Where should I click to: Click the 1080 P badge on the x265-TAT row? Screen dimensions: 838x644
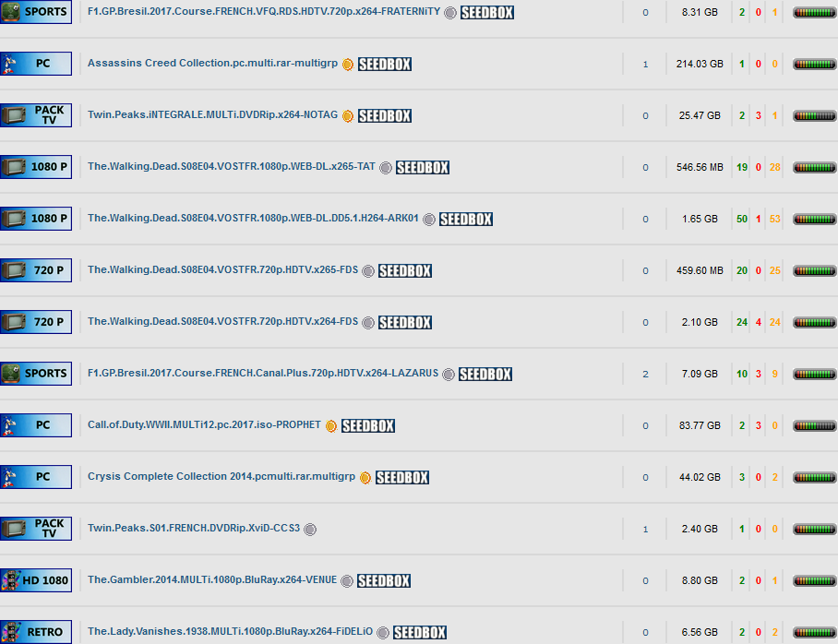[x=36, y=167]
